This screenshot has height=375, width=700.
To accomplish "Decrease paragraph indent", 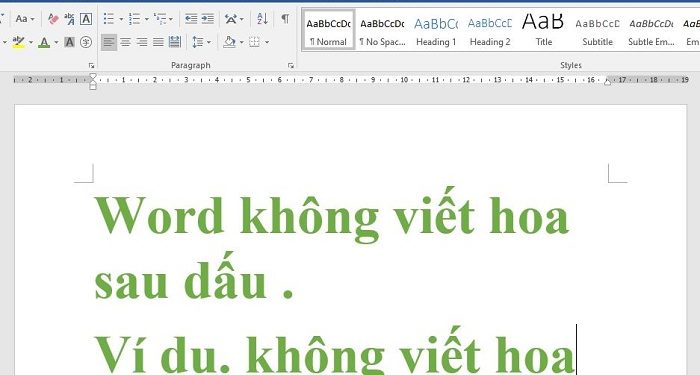I will click(191, 19).
